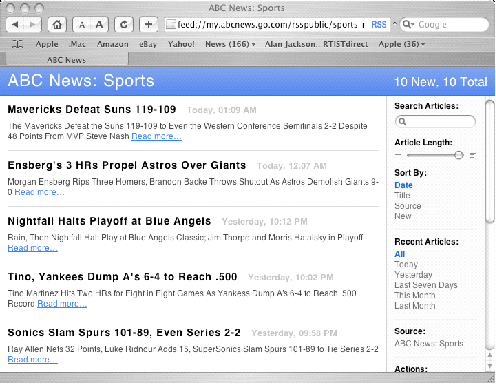The image size is (496, 384).
Task: Select the ABC News tab
Action: point(67,60)
